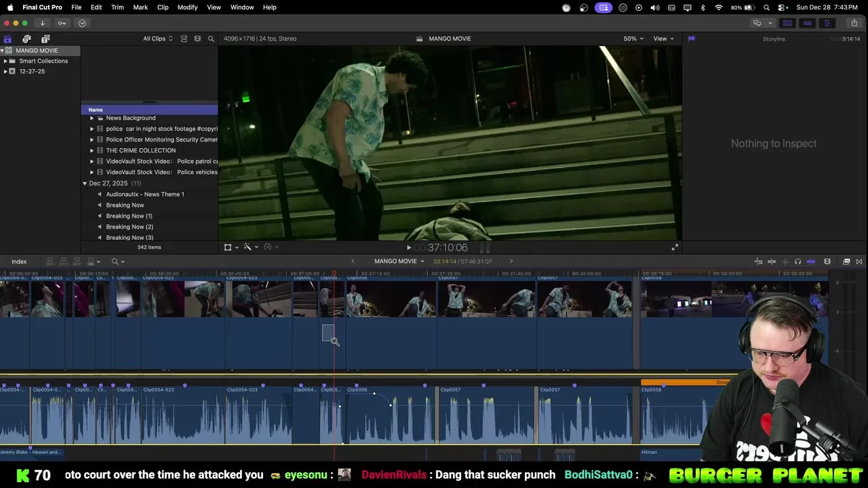Expand the 12-27-25 event
This screenshot has width=868, height=488.
(x=5, y=71)
